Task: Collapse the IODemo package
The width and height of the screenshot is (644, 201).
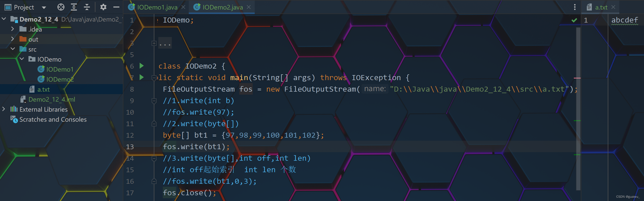Action: point(22,59)
